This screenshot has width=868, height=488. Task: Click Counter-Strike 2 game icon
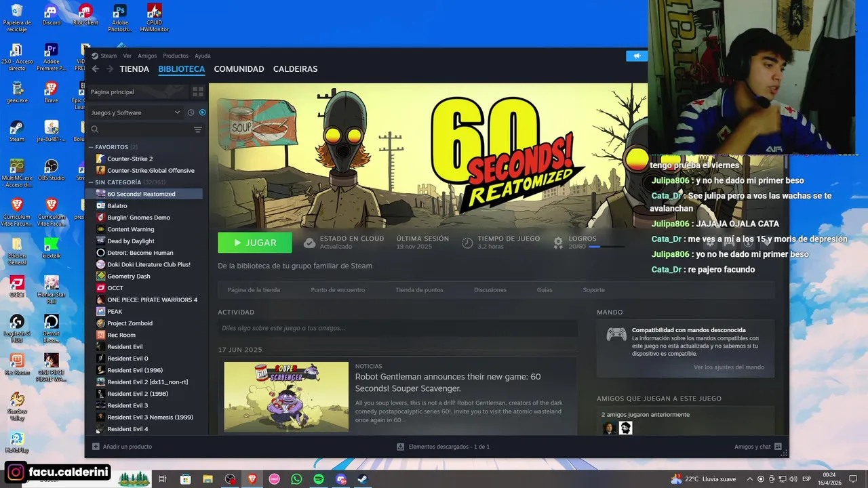pos(101,159)
